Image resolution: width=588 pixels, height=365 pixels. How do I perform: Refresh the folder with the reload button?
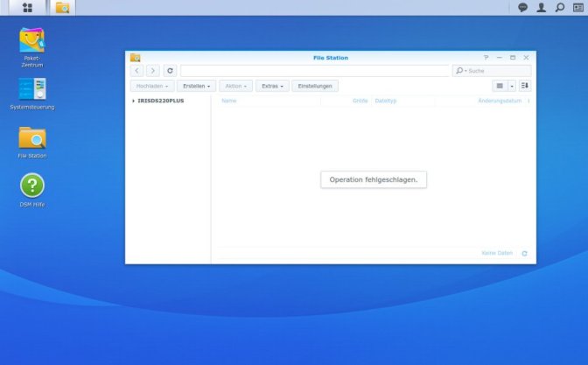(x=170, y=71)
